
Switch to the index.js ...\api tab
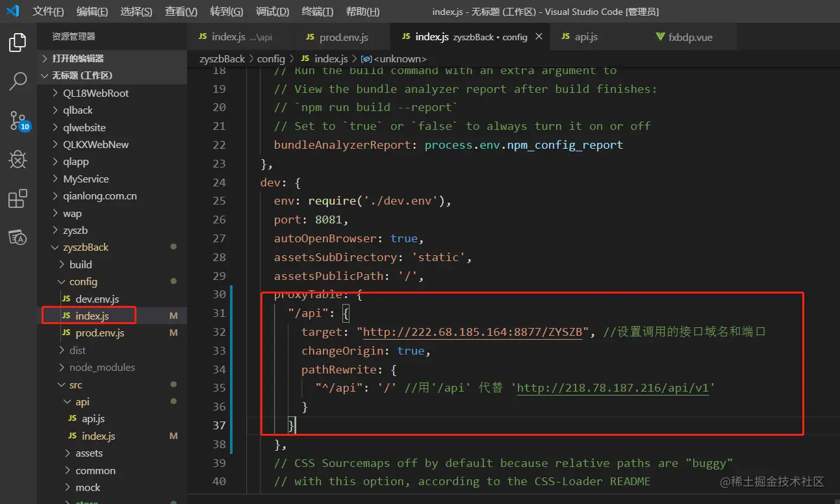coord(240,37)
